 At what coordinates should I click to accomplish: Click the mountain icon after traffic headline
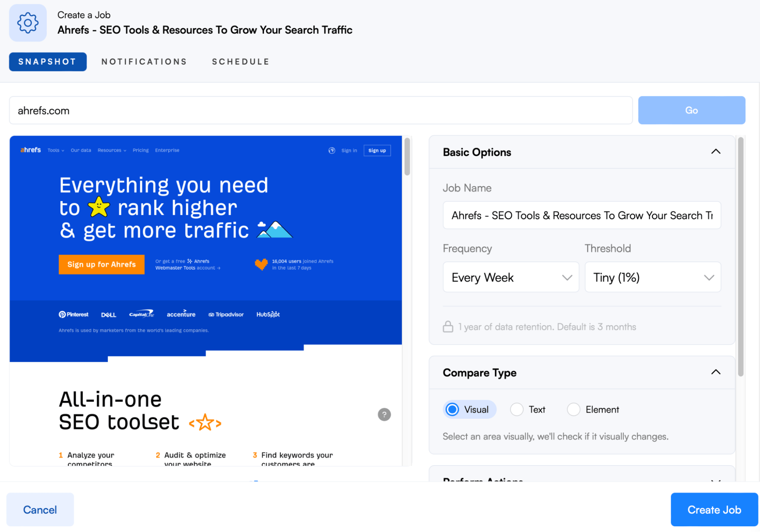click(x=274, y=230)
